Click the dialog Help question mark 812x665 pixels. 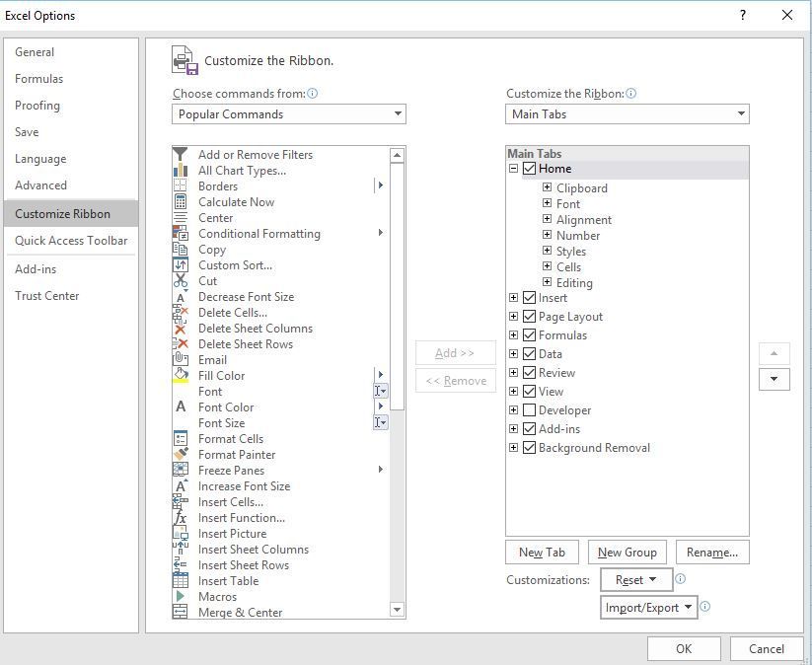743,15
